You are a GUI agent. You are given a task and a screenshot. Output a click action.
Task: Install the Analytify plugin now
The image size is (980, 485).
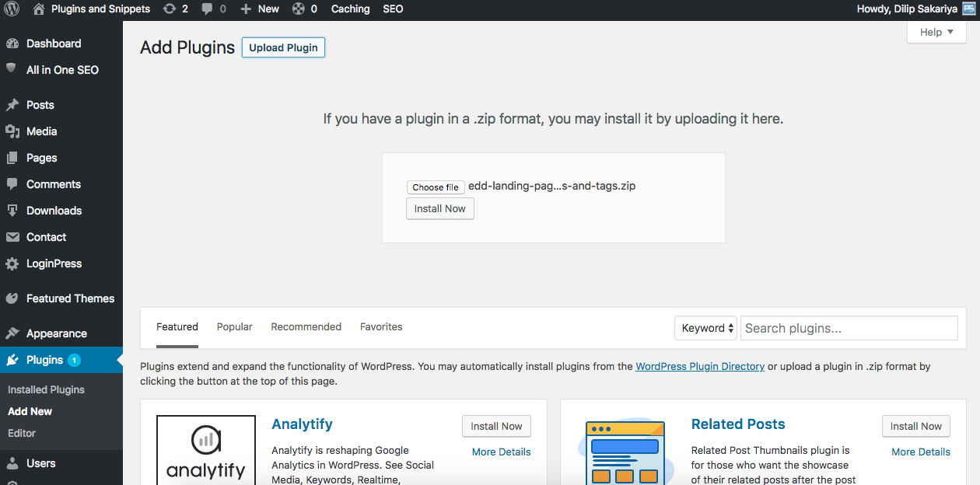[496, 426]
